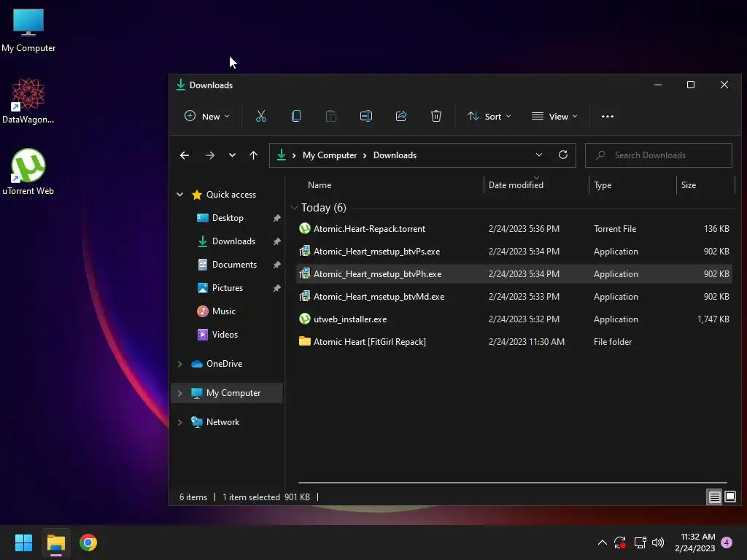
Task: Launch Google Chrome from taskbar
Action: tap(88, 542)
